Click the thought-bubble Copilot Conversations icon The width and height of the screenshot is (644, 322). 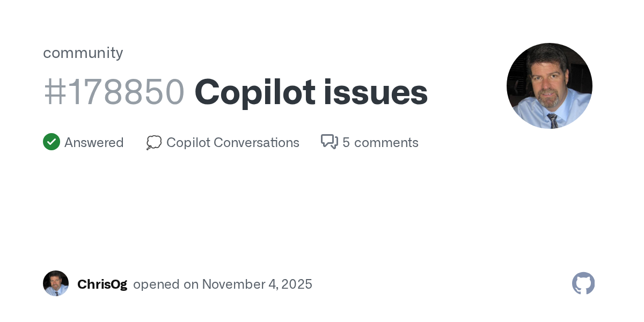[154, 142]
